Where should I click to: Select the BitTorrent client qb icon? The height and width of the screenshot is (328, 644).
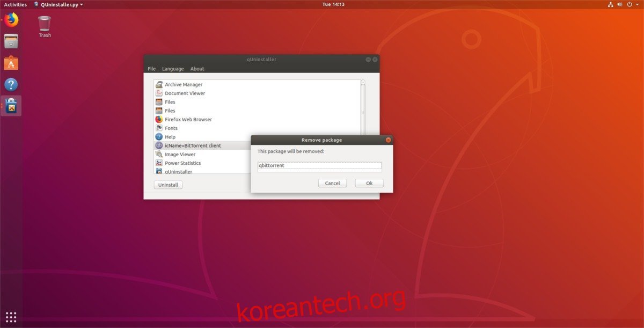tap(159, 145)
